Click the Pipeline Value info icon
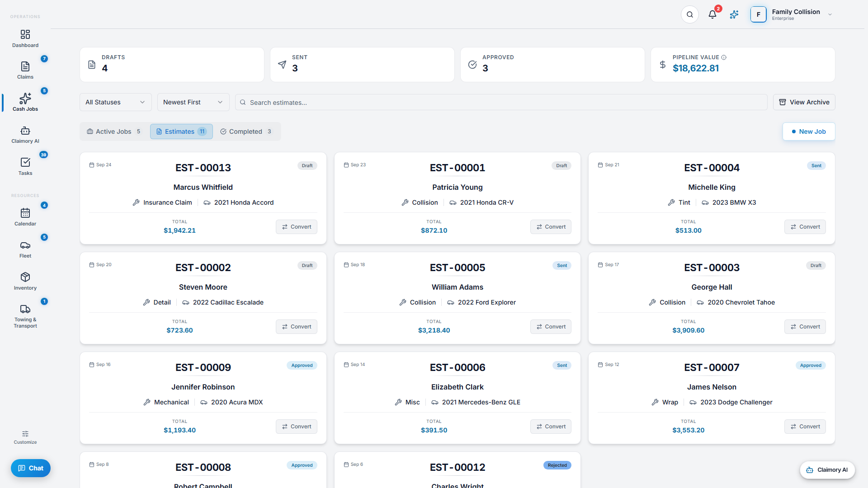 [x=724, y=57]
